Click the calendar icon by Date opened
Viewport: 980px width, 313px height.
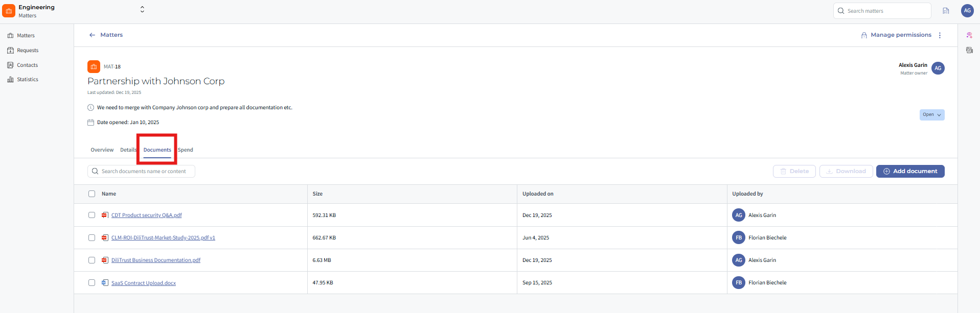coord(90,123)
